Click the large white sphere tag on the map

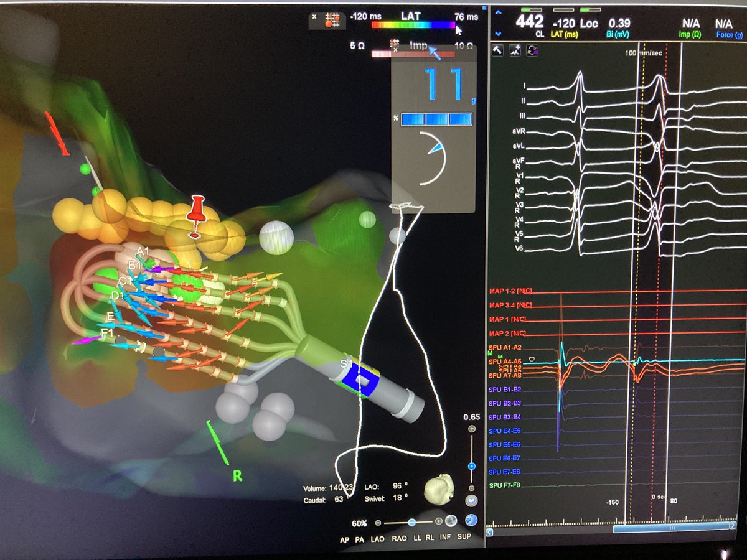coord(276,237)
